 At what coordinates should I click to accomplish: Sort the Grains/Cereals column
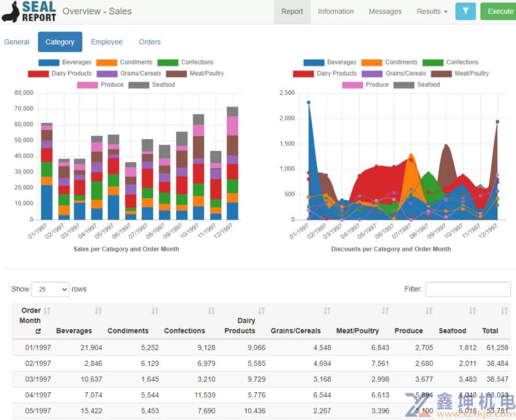[327, 311]
